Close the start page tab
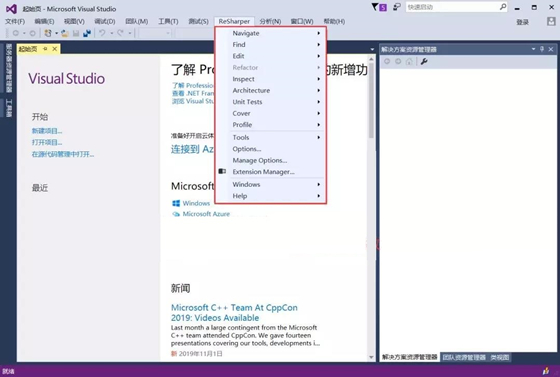560x377 pixels. pos(55,49)
